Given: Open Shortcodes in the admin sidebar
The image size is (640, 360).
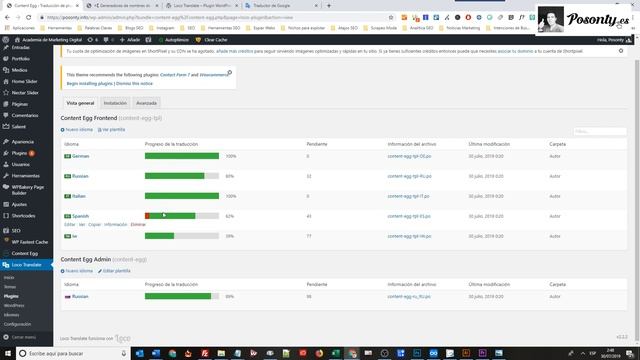Looking at the screenshot, I should tap(23, 216).
